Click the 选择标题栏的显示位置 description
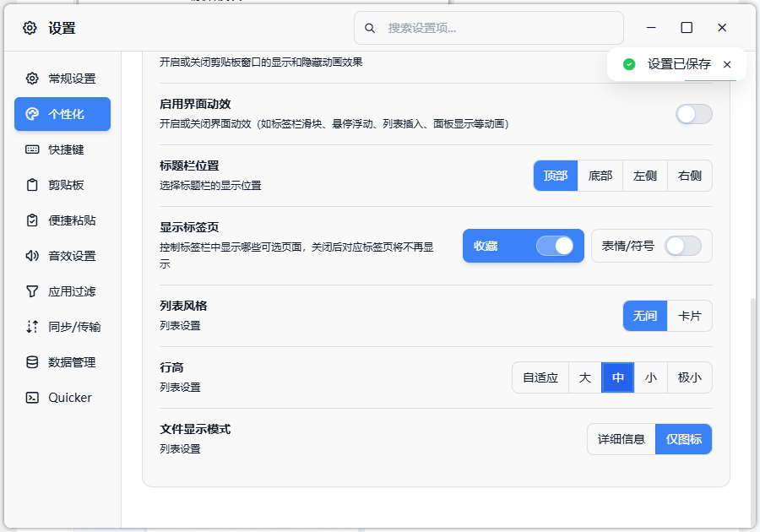The width and height of the screenshot is (760, 532). pos(210,186)
